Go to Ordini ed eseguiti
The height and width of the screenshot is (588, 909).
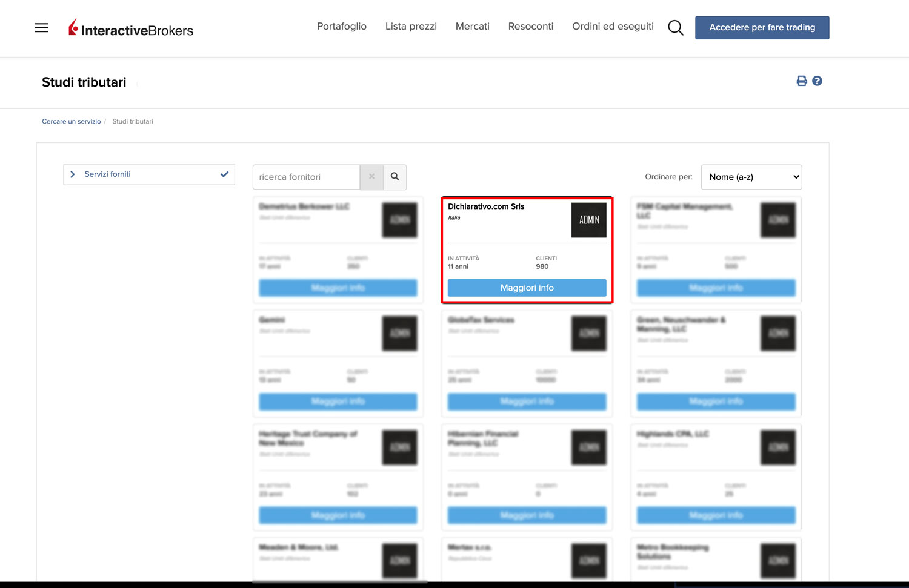click(613, 27)
